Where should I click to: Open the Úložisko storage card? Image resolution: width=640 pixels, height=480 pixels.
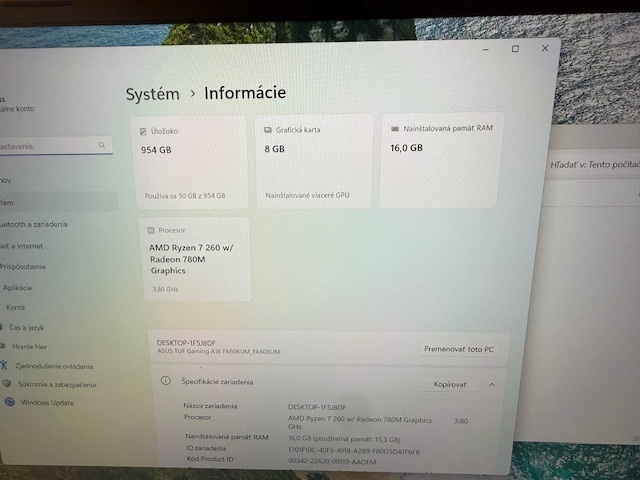[x=191, y=162]
